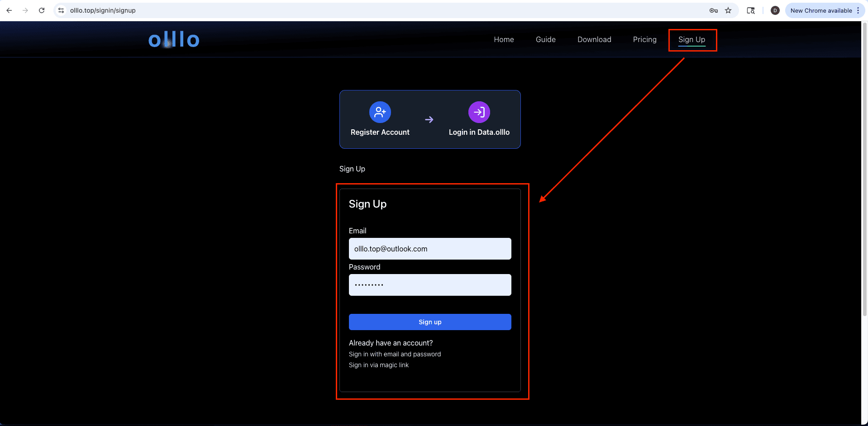Viewport: 868px width, 426px height.
Task: Open the browser profile avatar menu
Action: (x=775, y=10)
